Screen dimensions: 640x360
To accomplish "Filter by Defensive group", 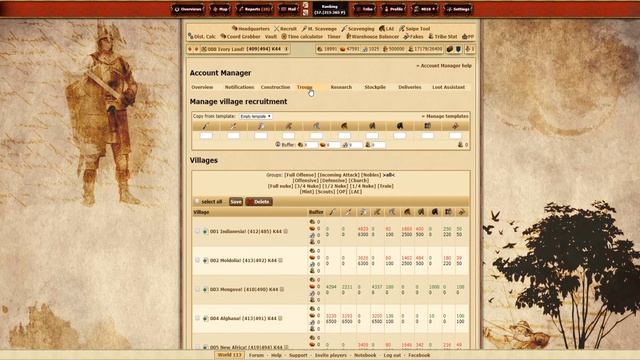I will 333,180.
